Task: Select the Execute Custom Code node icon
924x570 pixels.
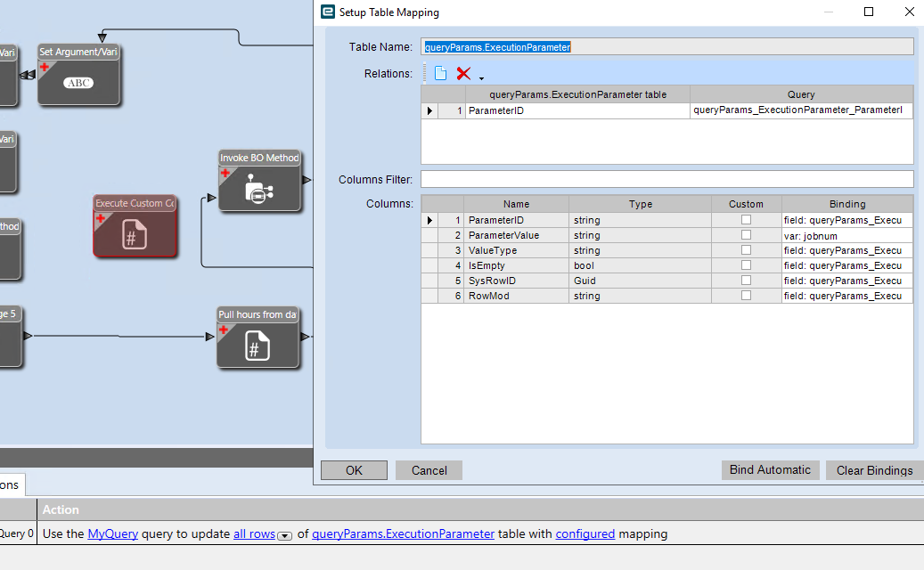Action: click(x=135, y=233)
